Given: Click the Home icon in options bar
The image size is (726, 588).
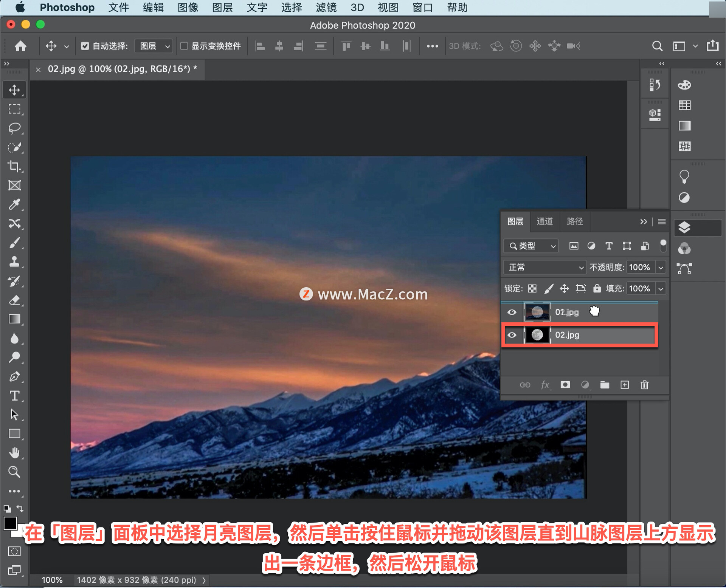Looking at the screenshot, I should (20, 46).
